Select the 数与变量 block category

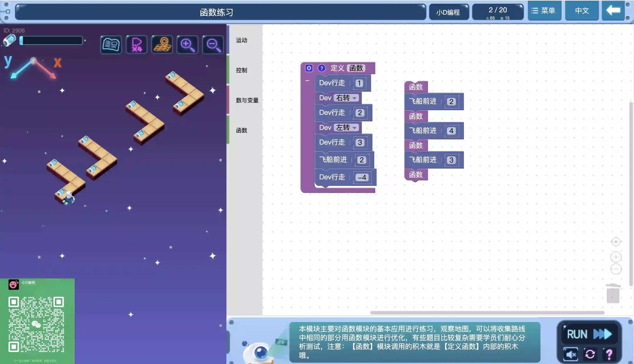coord(247,100)
